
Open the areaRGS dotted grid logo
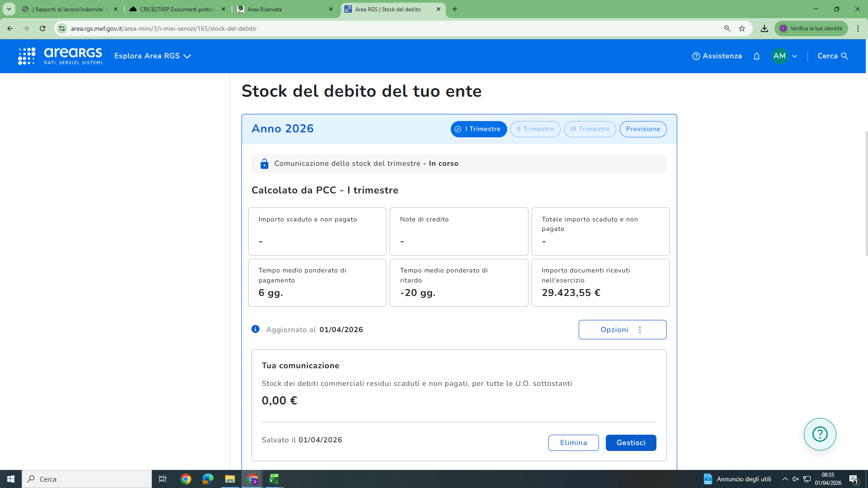pos(27,56)
